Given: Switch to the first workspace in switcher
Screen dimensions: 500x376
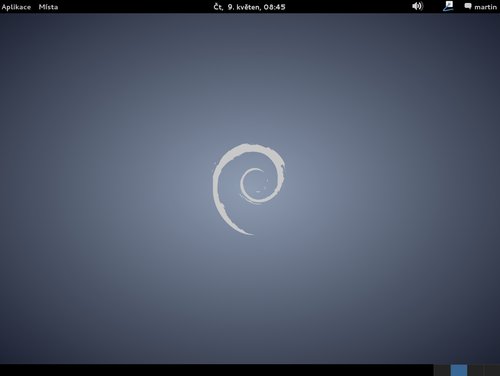Looking at the screenshot, I should pyautogui.click(x=442, y=370).
